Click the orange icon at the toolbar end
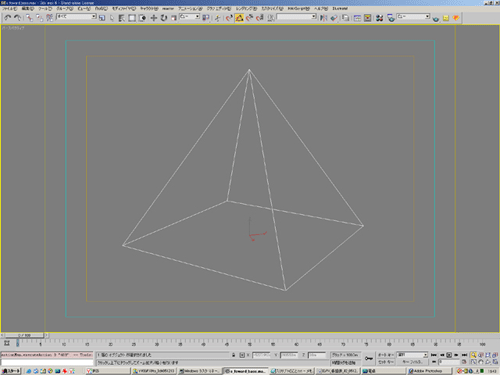 (456, 18)
